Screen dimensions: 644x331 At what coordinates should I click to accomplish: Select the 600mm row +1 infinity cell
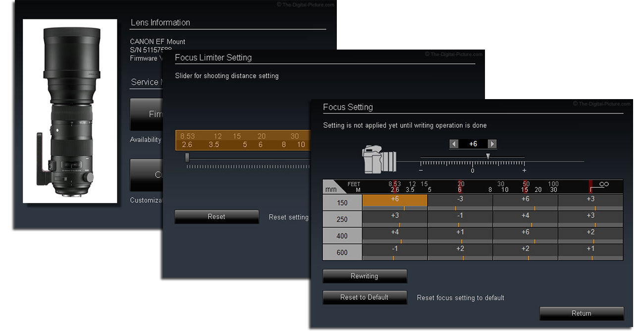point(590,252)
